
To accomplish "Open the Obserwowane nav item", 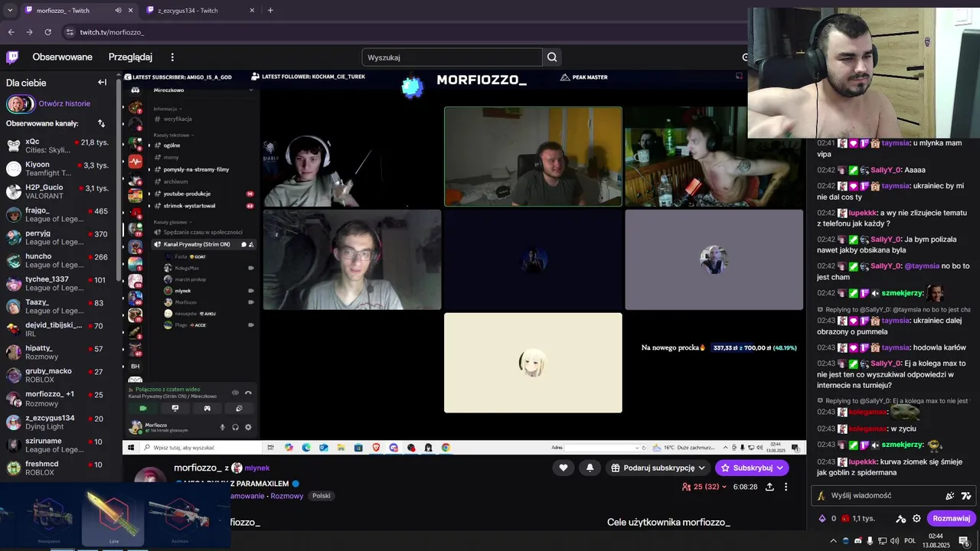I will [x=62, y=57].
